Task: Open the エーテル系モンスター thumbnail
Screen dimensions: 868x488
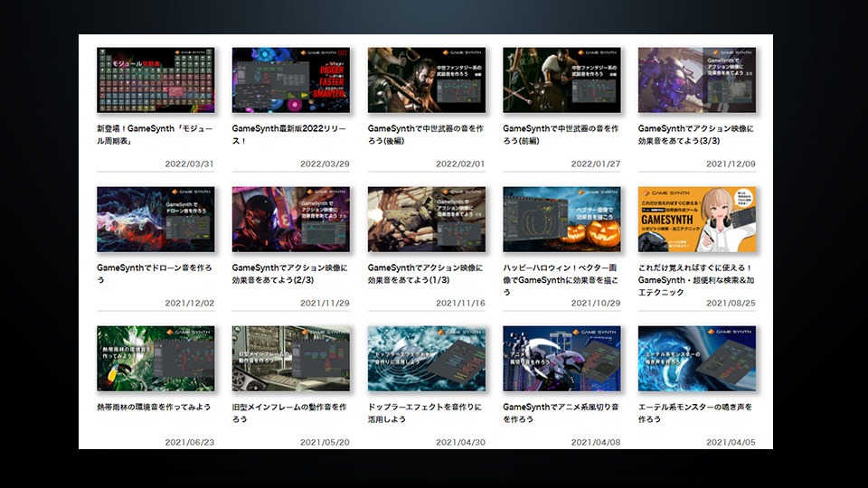Action: pyautogui.click(x=696, y=359)
